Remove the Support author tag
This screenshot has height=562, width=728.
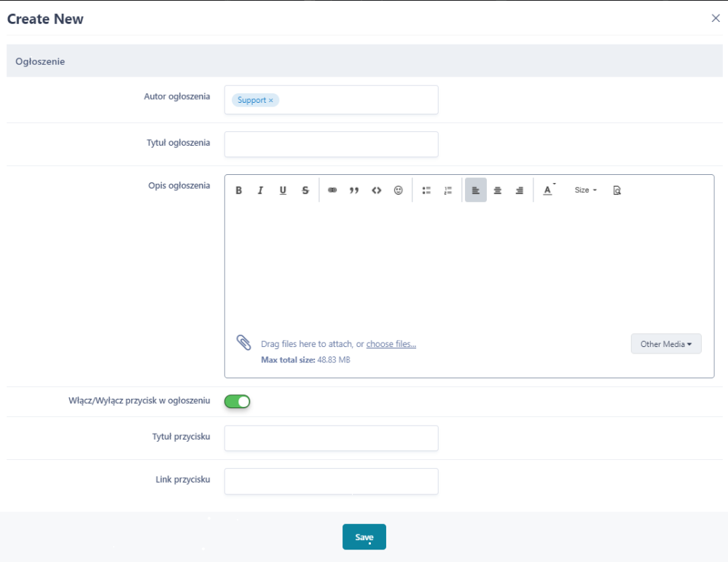pos(270,101)
